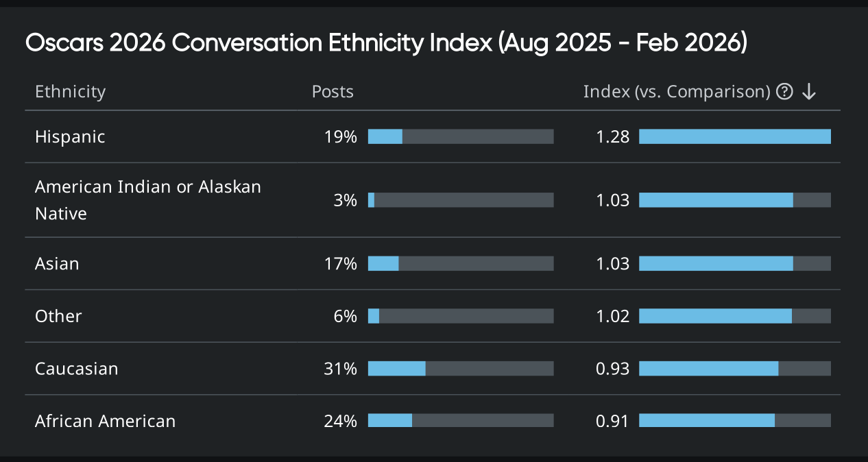Click the Oscars 2026 Conversation chart title
Screen dimensions: 868x462
pos(386,43)
